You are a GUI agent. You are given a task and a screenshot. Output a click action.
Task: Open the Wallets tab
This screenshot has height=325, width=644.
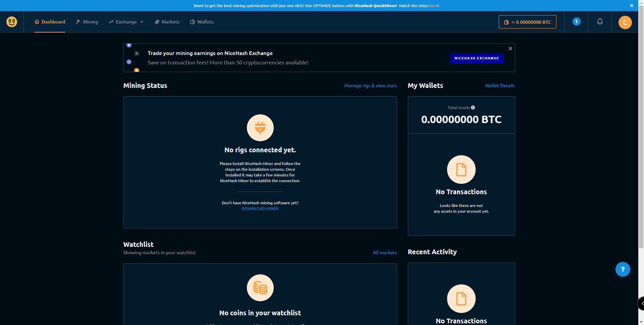pos(202,22)
